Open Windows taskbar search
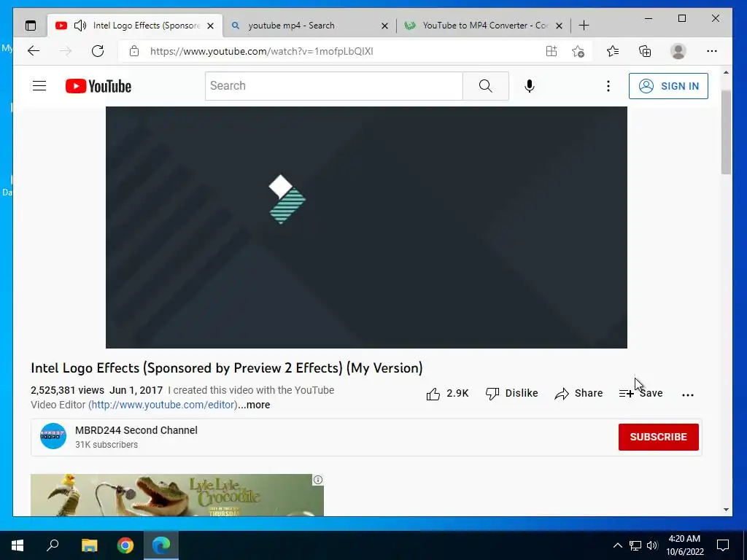Viewport: 747px width, 560px height. [x=53, y=545]
